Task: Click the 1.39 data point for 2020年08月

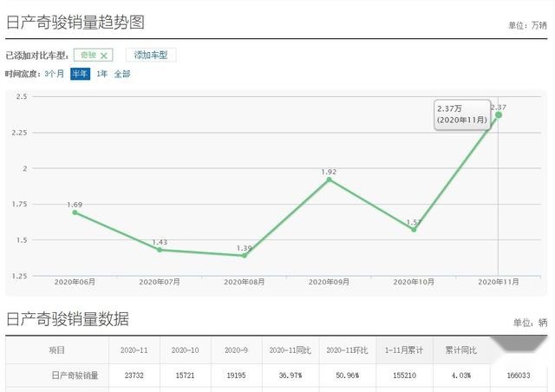Action: 245,255
